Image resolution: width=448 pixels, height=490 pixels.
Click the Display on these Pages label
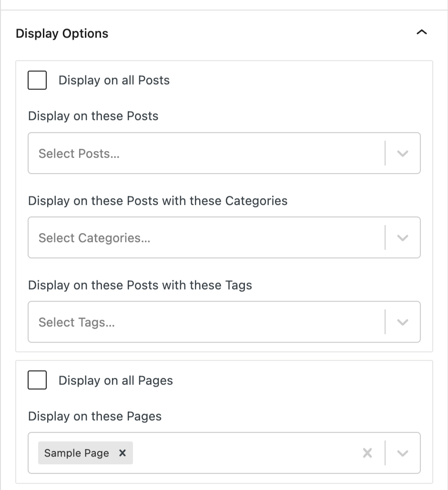94,416
